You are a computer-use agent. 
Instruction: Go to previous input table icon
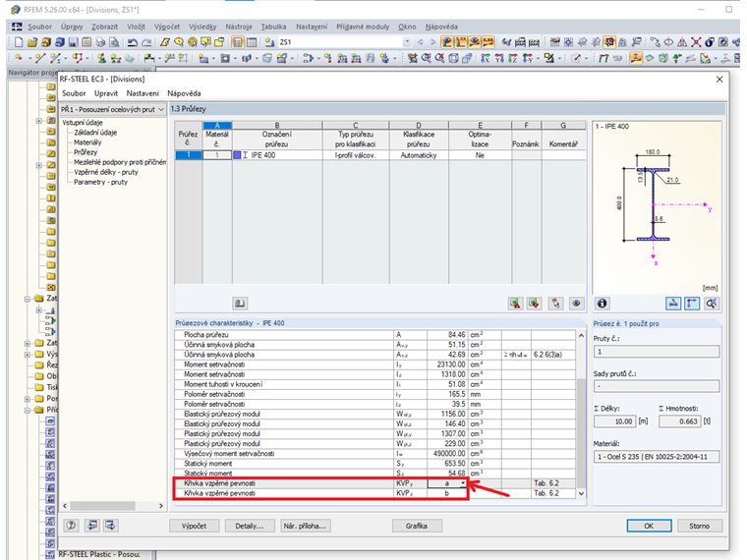coord(92,526)
